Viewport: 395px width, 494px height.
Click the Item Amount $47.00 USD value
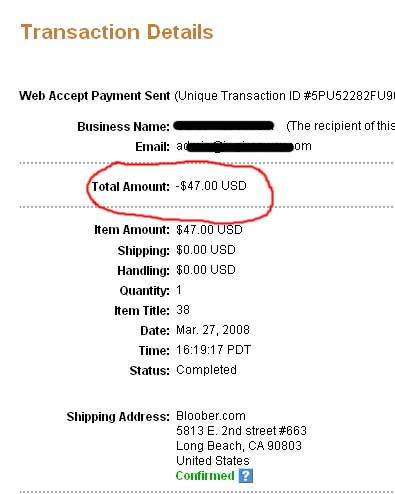[209, 230]
